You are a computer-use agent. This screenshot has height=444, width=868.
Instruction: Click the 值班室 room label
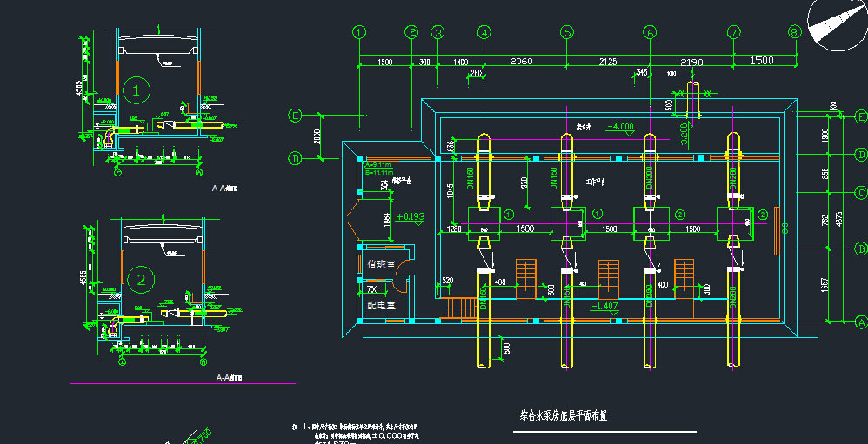click(381, 264)
